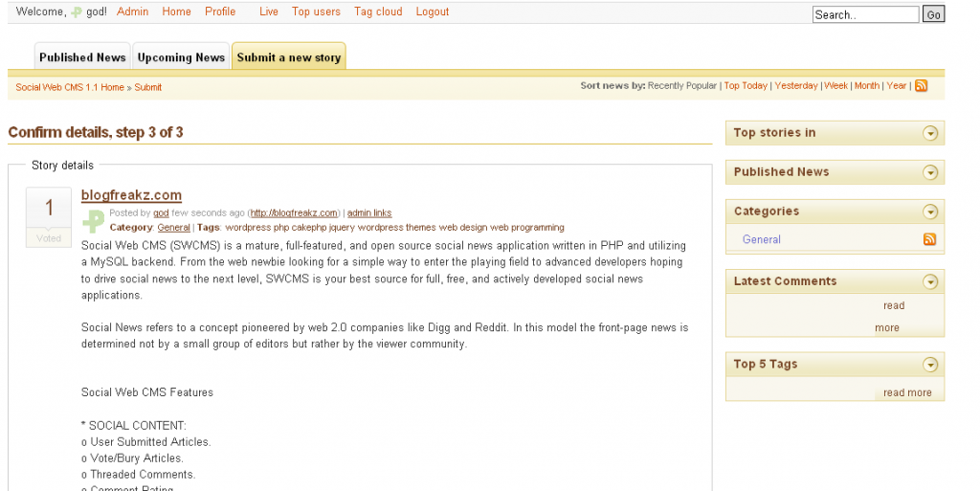The height and width of the screenshot is (491, 980).
Task: Click the small avatar icon next to Welcome
Action: coord(77,12)
